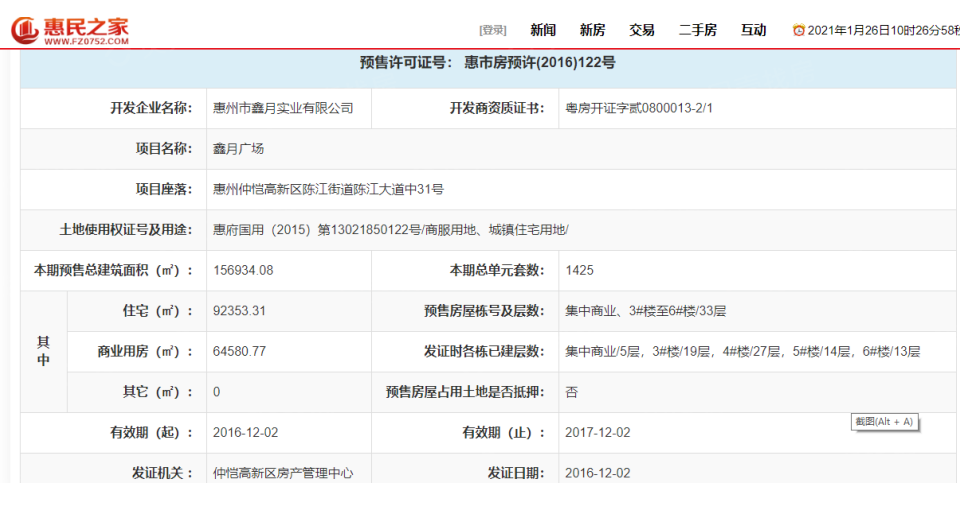The image size is (960, 524).
Task: Open the 登录 login link
Action: (x=492, y=30)
